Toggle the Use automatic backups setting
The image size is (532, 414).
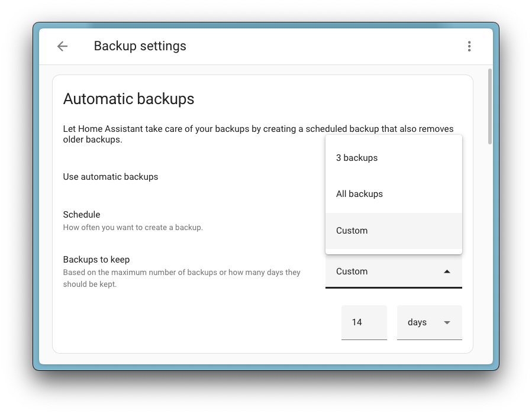tap(111, 176)
